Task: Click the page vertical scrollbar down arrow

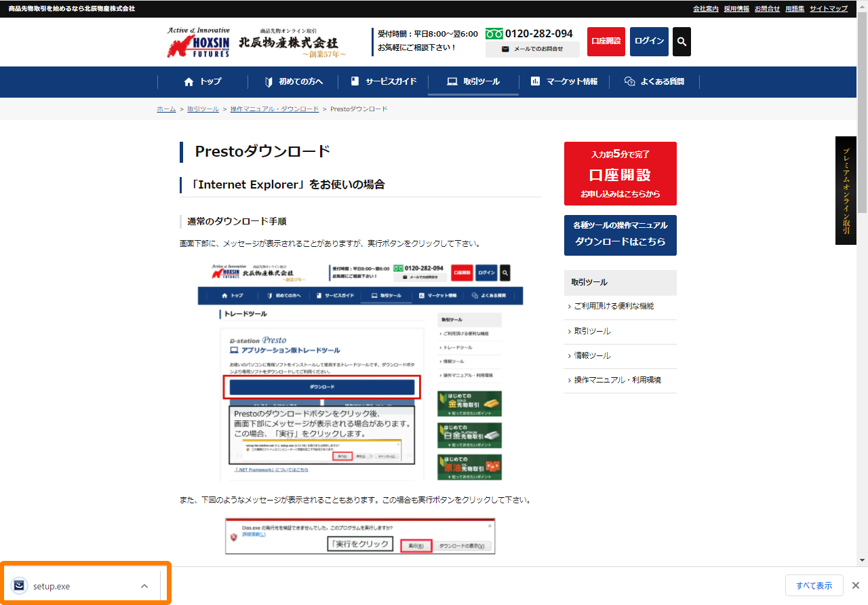Action: pyautogui.click(x=862, y=560)
